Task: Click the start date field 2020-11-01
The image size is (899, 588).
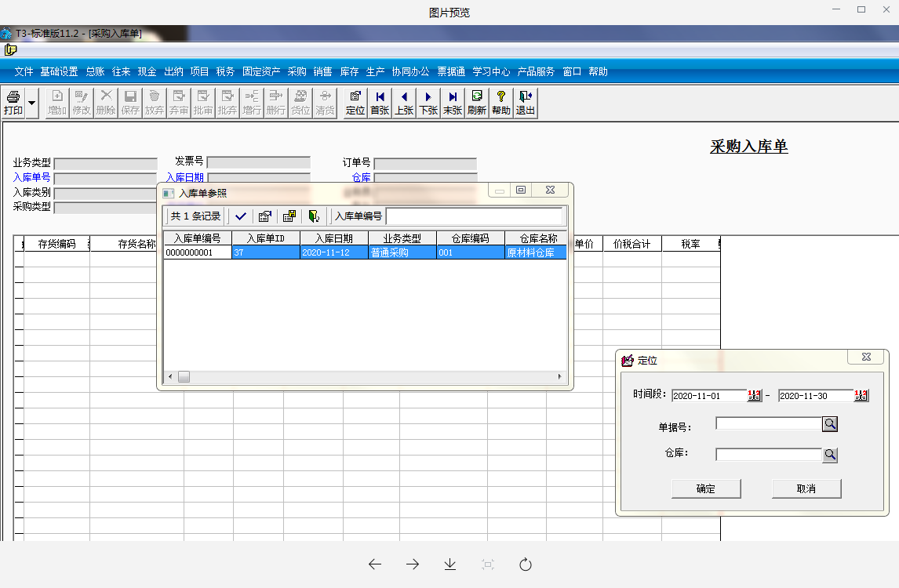Action: click(x=710, y=395)
